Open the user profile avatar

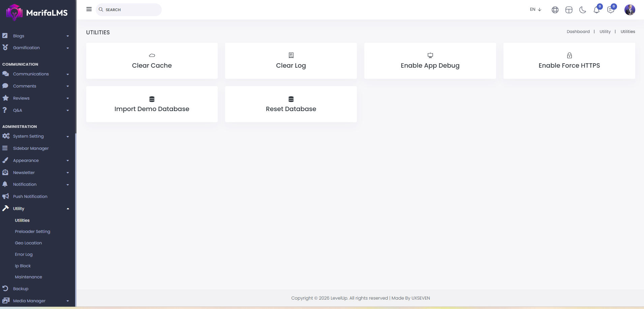[x=630, y=10]
